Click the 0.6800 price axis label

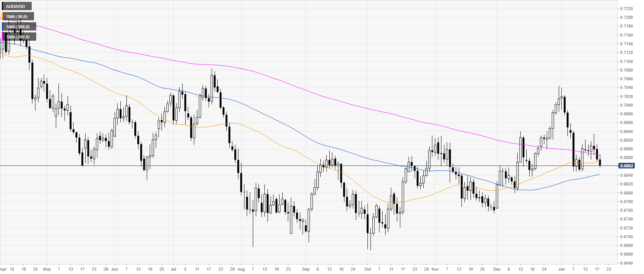[x=626, y=193]
